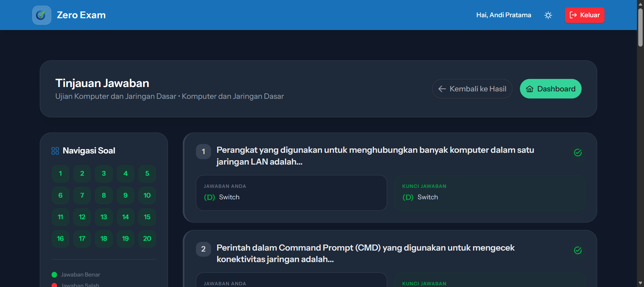This screenshot has width=644, height=287.
Task: Jump to question 2 in navigation
Action: pyautogui.click(x=82, y=174)
